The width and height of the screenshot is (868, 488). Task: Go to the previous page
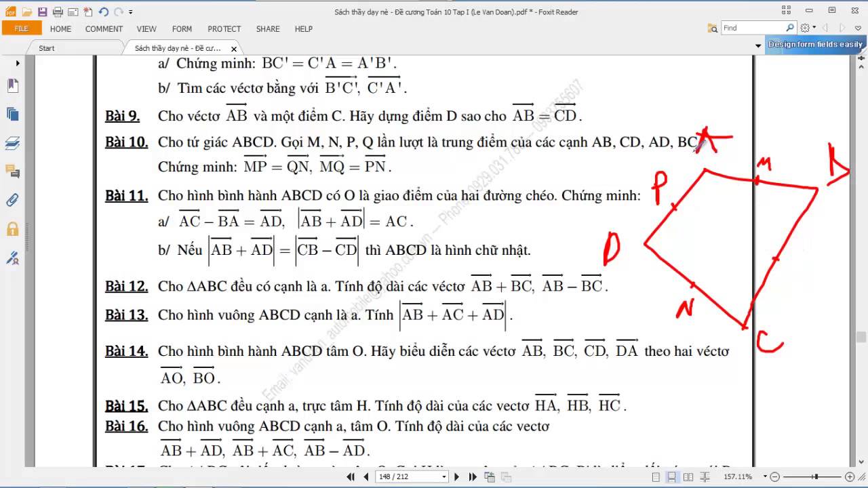coord(366,476)
